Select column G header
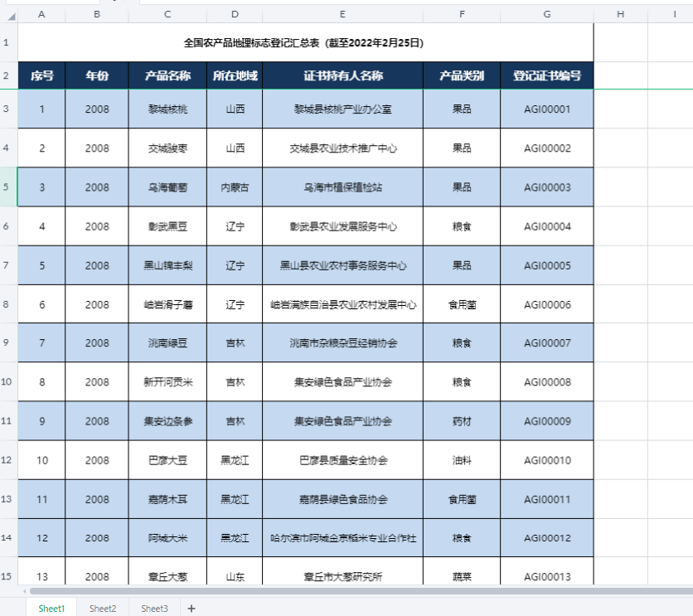The image size is (693, 616). tap(547, 14)
